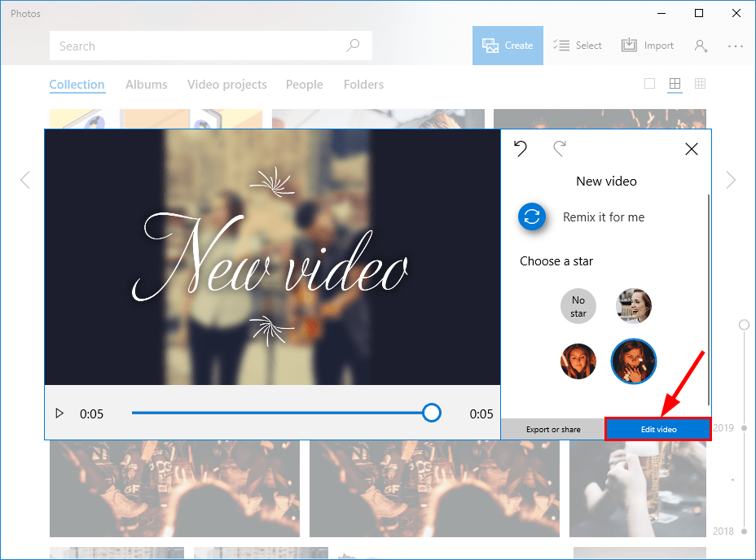
Task: Click the Search input field
Action: click(211, 46)
